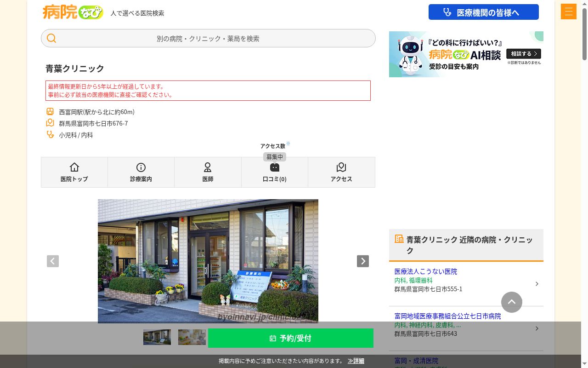Open the 富岡地域医療事務組合公立七日市病院 link

448,316
